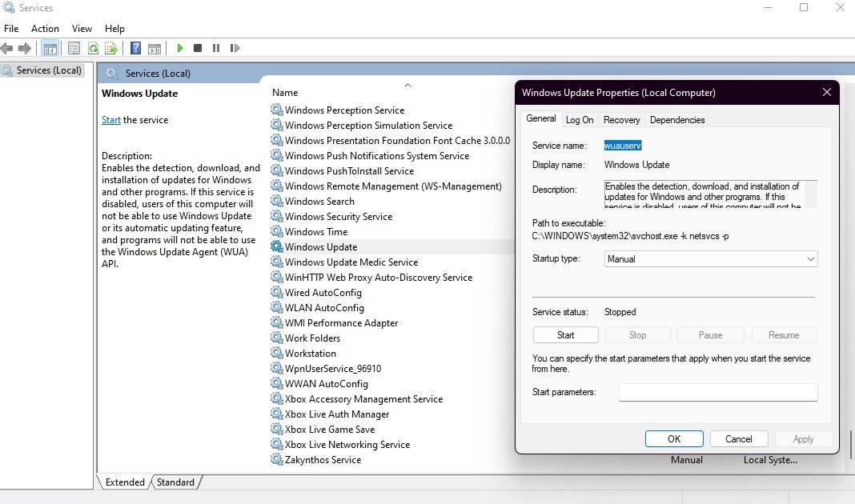Click the Show/Hide Console Tree toolbar icon
Image resolution: width=855 pixels, height=504 pixels.
50,48
